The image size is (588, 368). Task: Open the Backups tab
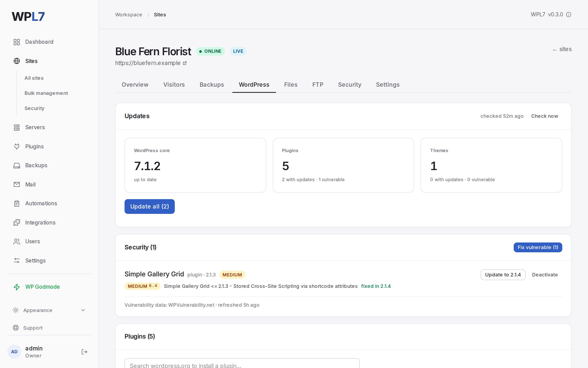pyautogui.click(x=212, y=85)
